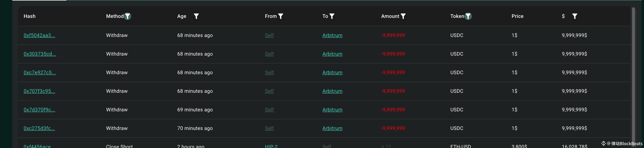This screenshot has width=644, height=148.
Task: Open transaction hash 0xc275d3fc
Action: click(x=39, y=128)
